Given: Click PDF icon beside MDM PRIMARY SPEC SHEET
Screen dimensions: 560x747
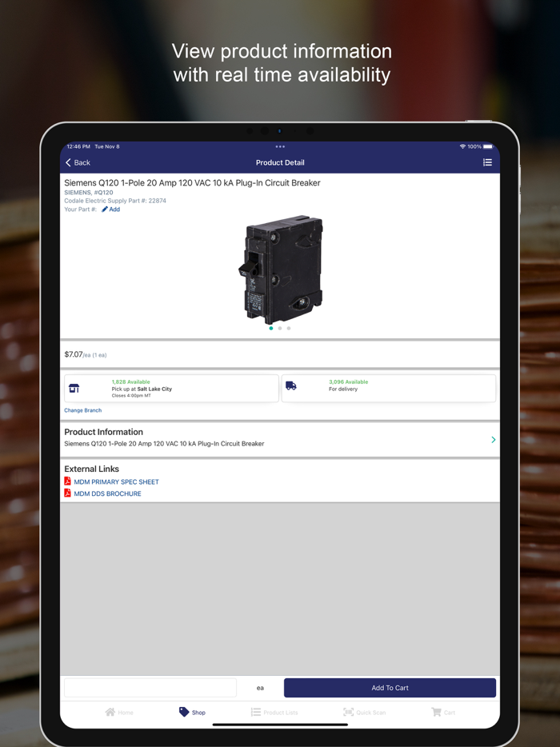Looking at the screenshot, I should pos(68,481).
